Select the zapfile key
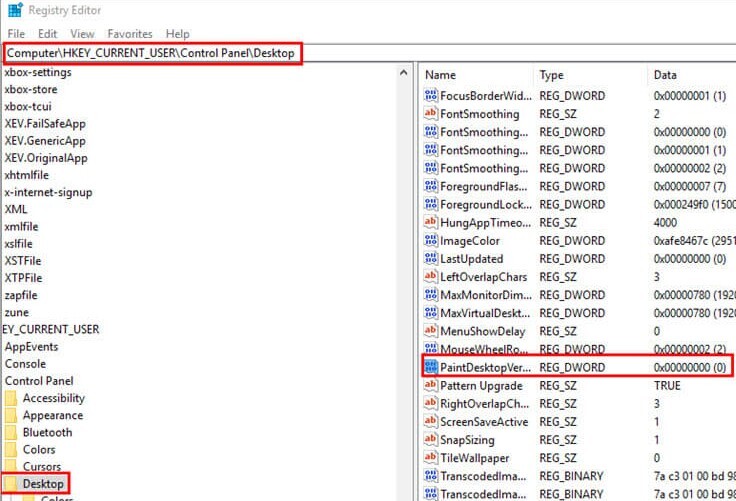The width and height of the screenshot is (736, 501). [21, 295]
